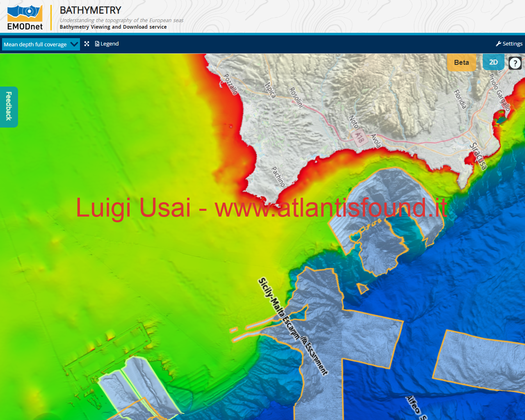This screenshot has width=525, height=420.
Task: Open help via the question mark icon
Action: [515, 63]
